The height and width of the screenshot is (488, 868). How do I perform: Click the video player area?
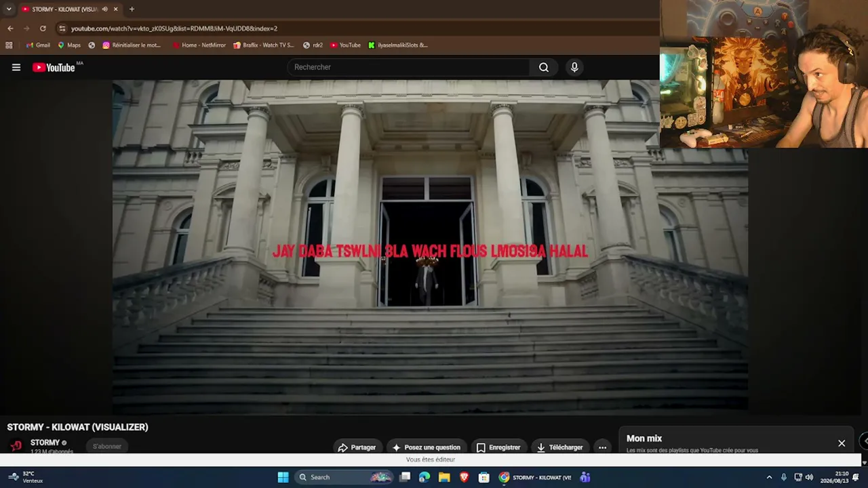pos(430,247)
